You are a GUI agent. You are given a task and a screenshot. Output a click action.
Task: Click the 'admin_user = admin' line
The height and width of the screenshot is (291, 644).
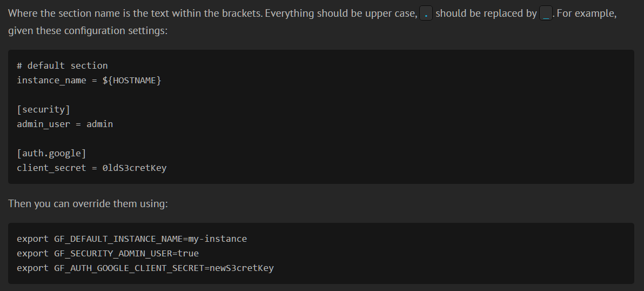pos(65,124)
